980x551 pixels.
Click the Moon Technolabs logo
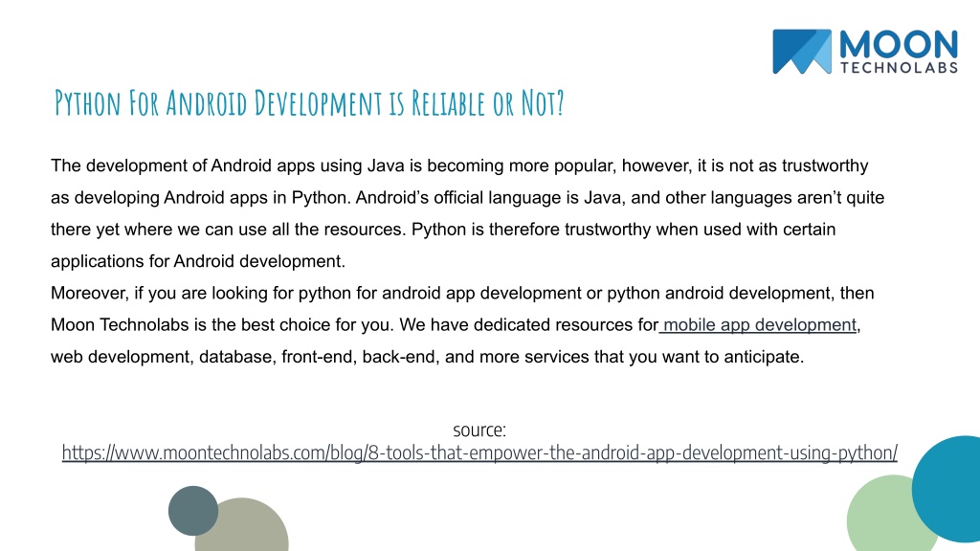[865, 52]
